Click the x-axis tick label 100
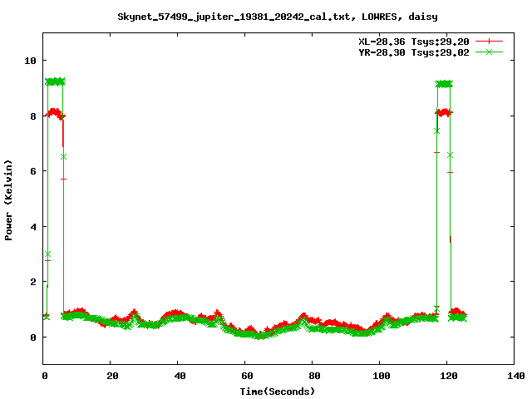The image size is (532, 399). coord(381,376)
